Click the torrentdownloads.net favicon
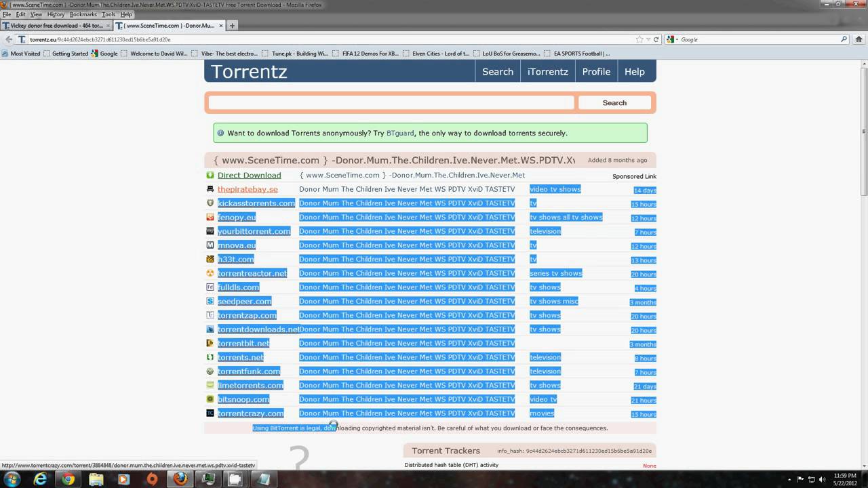This screenshot has height=488, width=868. (x=210, y=329)
